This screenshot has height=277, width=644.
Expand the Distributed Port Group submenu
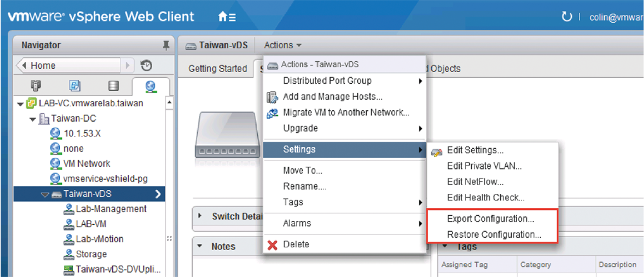345,81
